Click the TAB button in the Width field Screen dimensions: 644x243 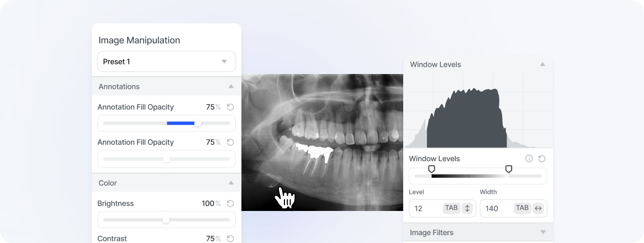point(522,208)
